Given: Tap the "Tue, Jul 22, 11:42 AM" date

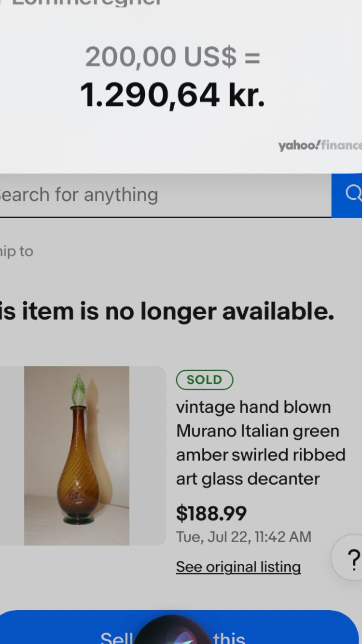Looking at the screenshot, I should click(243, 537).
